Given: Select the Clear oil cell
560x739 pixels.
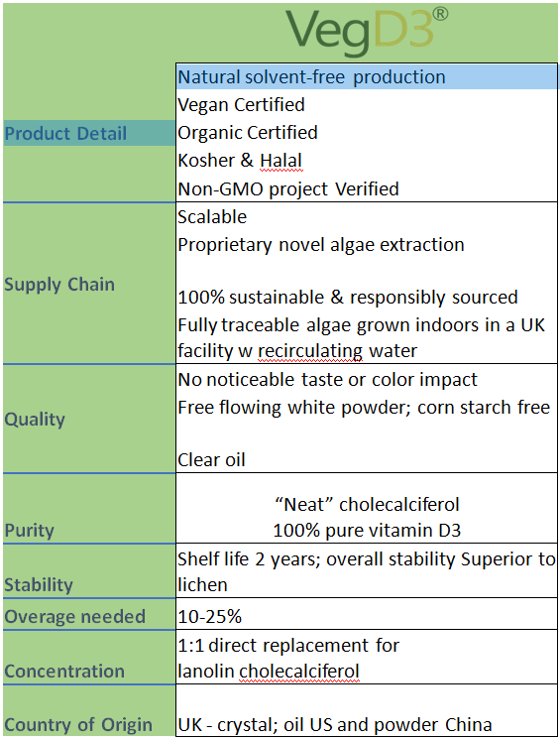Looking at the screenshot, I should pyautogui.click(x=367, y=459).
